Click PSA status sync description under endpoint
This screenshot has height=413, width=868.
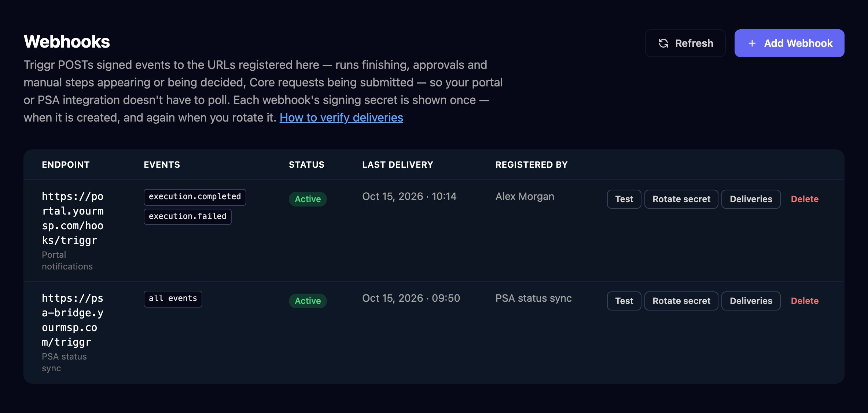pos(64,362)
